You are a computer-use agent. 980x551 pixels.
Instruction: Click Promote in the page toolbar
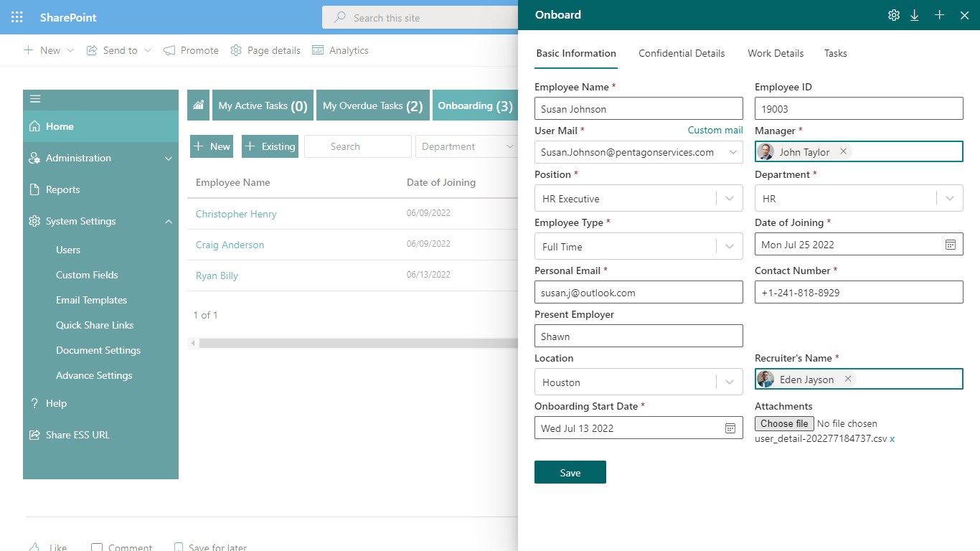point(191,50)
